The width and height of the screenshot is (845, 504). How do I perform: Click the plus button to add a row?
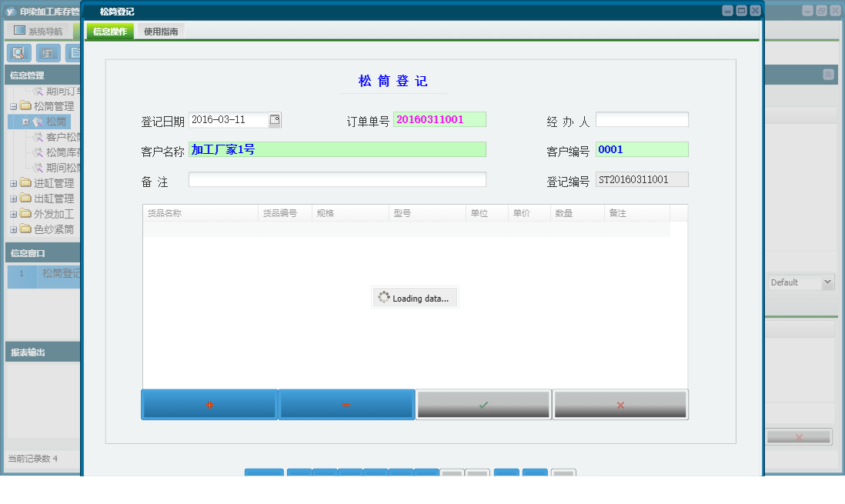(x=209, y=405)
